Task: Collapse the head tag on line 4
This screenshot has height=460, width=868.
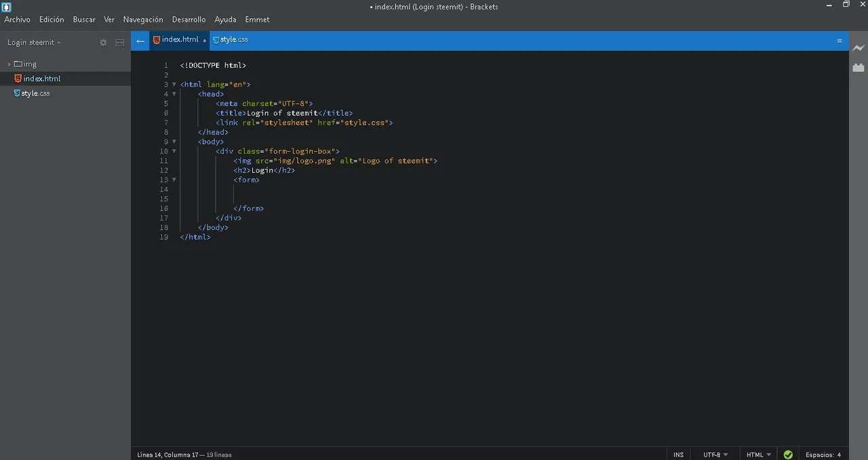Action: [174, 94]
